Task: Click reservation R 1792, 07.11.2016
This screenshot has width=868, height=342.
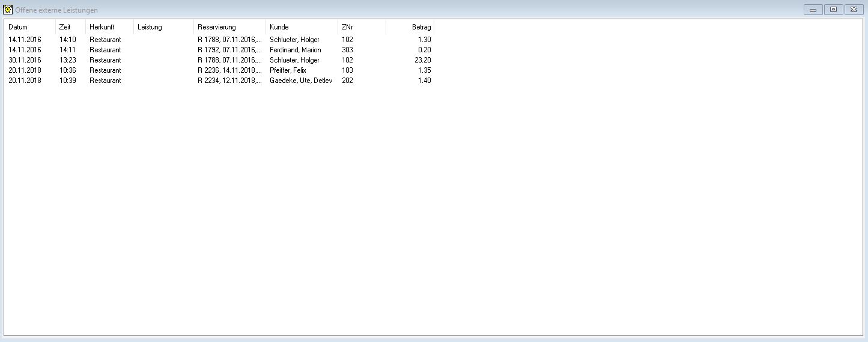Action: (229, 50)
